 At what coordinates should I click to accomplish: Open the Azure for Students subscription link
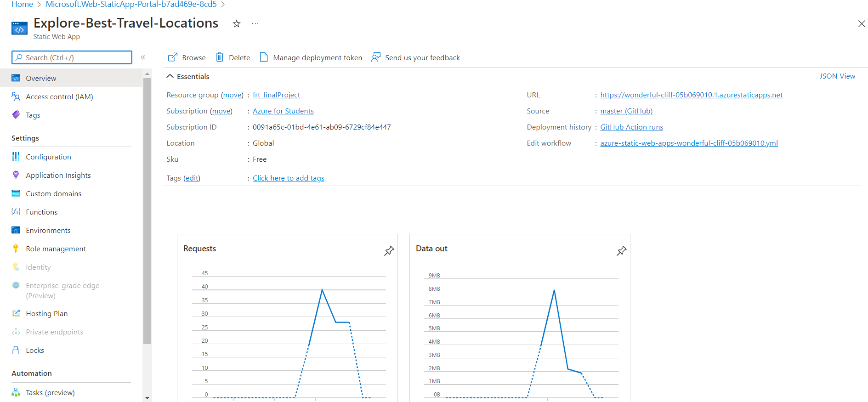pos(283,111)
